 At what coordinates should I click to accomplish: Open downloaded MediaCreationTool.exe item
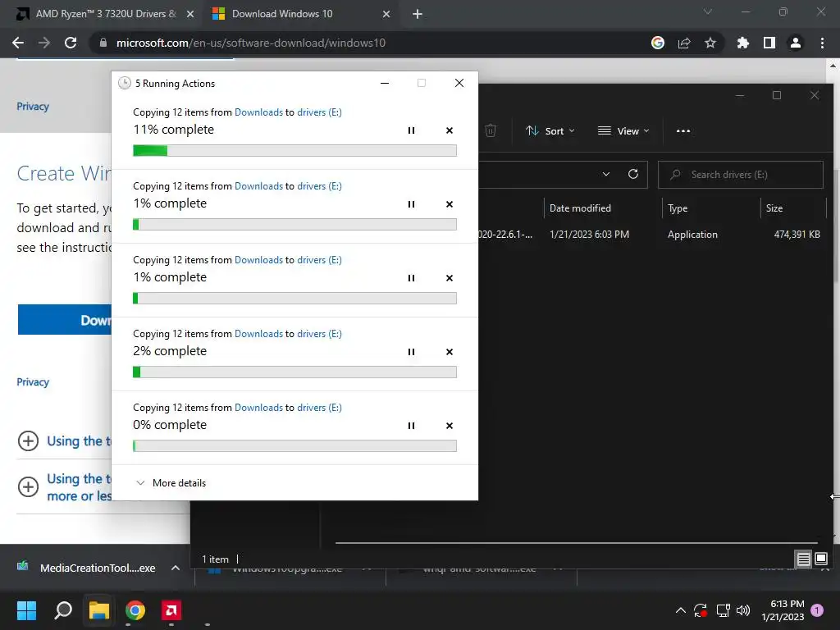(87, 568)
